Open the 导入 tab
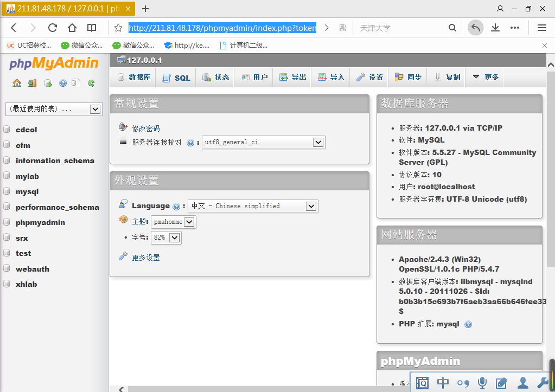The image size is (555, 392). coord(331,77)
